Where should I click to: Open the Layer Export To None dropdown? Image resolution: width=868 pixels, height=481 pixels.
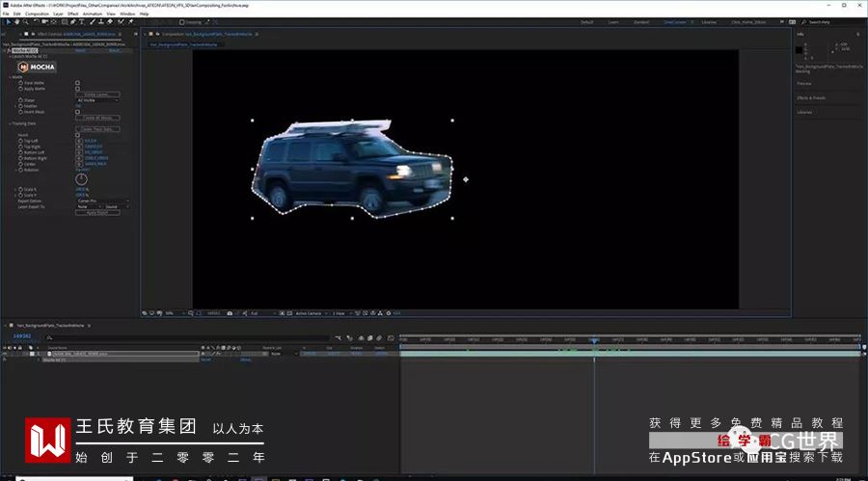coord(89,206)
